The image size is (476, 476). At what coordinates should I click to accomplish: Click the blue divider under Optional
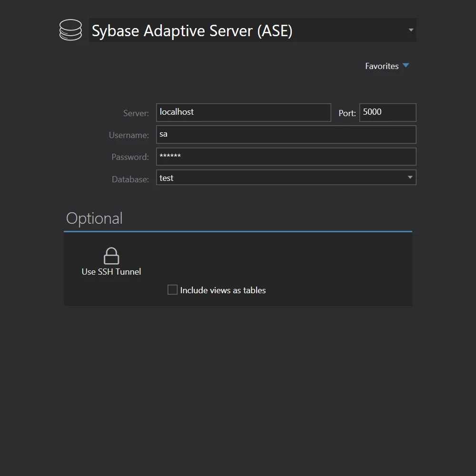click(238, 232)
